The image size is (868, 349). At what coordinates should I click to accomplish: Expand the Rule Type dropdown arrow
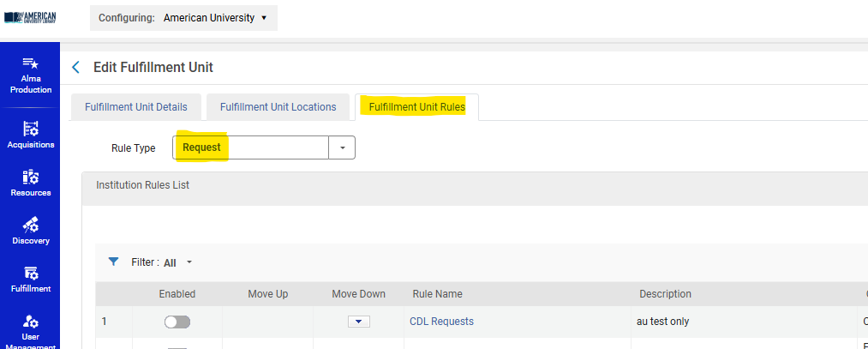click(342, 147)
